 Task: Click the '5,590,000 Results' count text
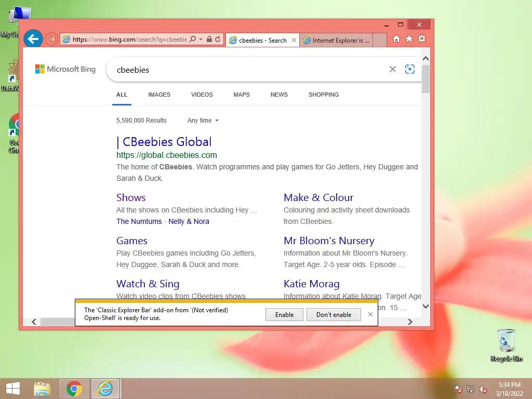pos(141,121)
